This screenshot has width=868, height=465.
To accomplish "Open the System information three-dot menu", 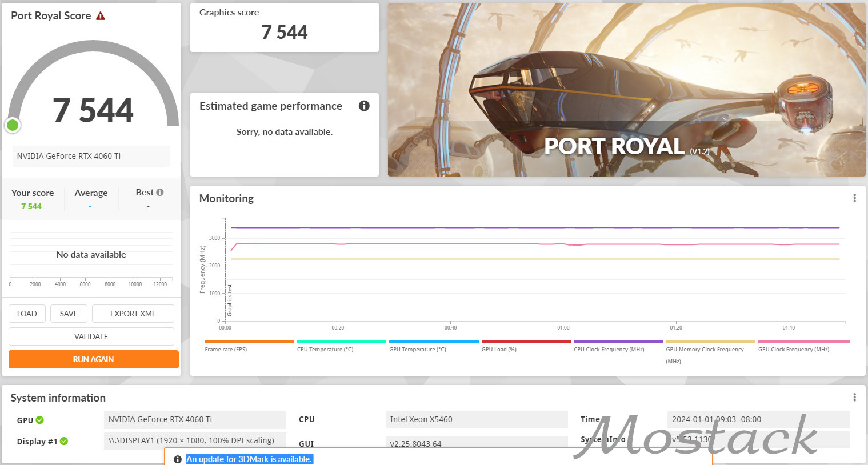I will pos(854,398).
